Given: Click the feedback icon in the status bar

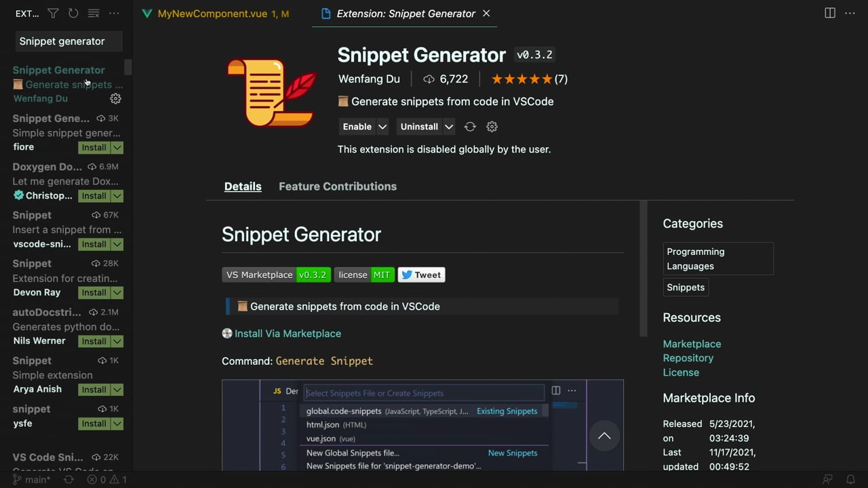Looking at the screenshot, I should click(827, 479).
